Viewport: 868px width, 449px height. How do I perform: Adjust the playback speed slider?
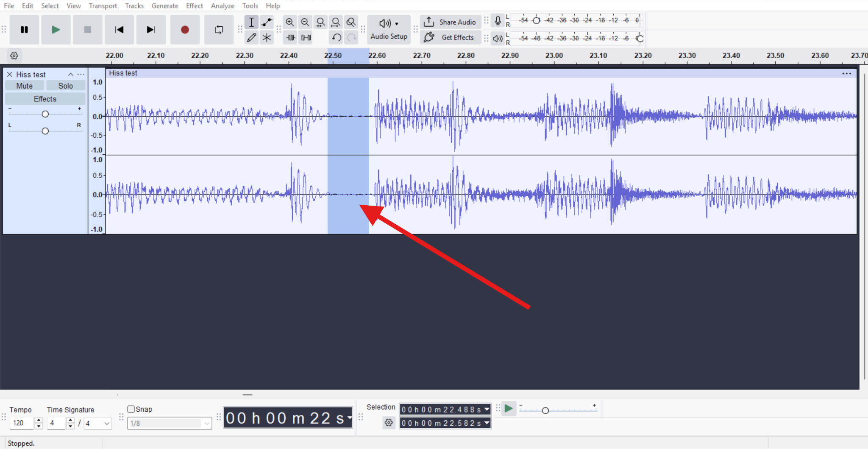click(546, 410)
